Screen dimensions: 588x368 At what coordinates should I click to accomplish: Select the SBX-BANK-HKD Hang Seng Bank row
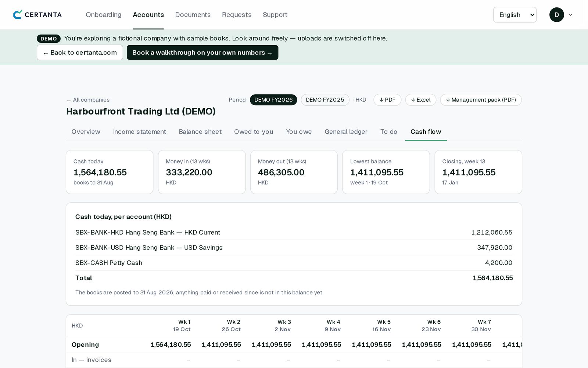click(294, 233)
